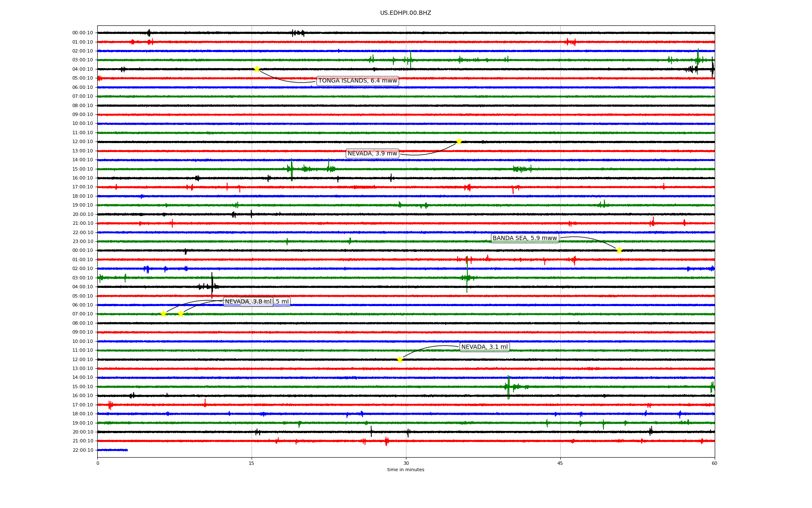Click the Tonga Islands earthquake star marker
812x508 pixels.
click(x=257, y=69)
